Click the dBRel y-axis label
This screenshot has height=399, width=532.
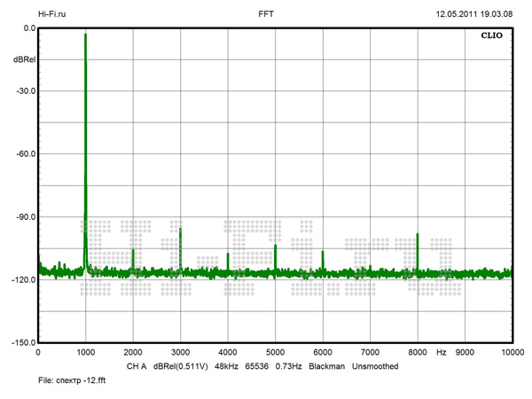pyautogui.click(x=24, y=59)
